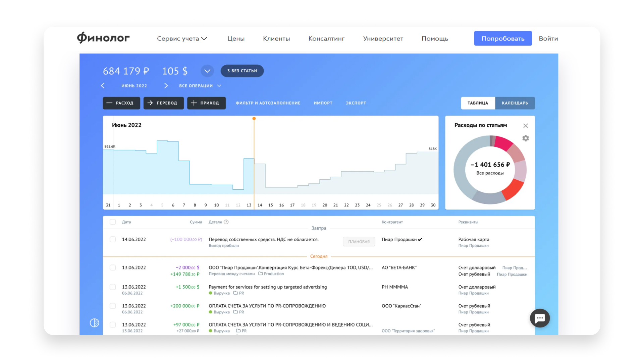Viewport: 644px width, 362px height.
Task: Close the Расходы по статьям panel
Action: pyautogui.click(x=526, y=126)
